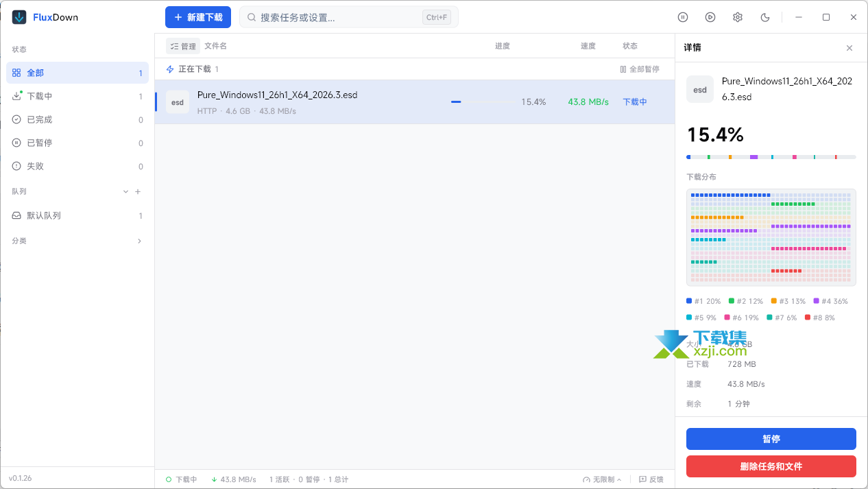
Task: Click the 全部暂停 pause all link
Action: point(639,69)
